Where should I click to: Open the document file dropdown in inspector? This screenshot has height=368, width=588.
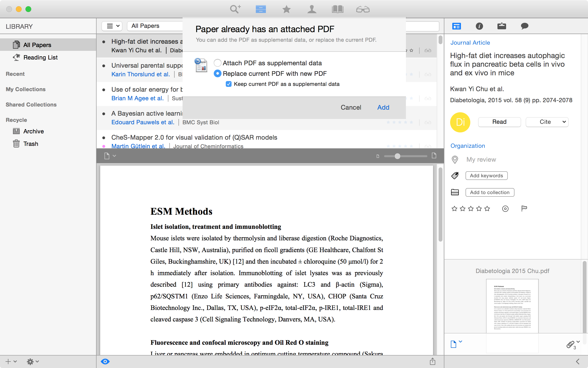(456, 344)
